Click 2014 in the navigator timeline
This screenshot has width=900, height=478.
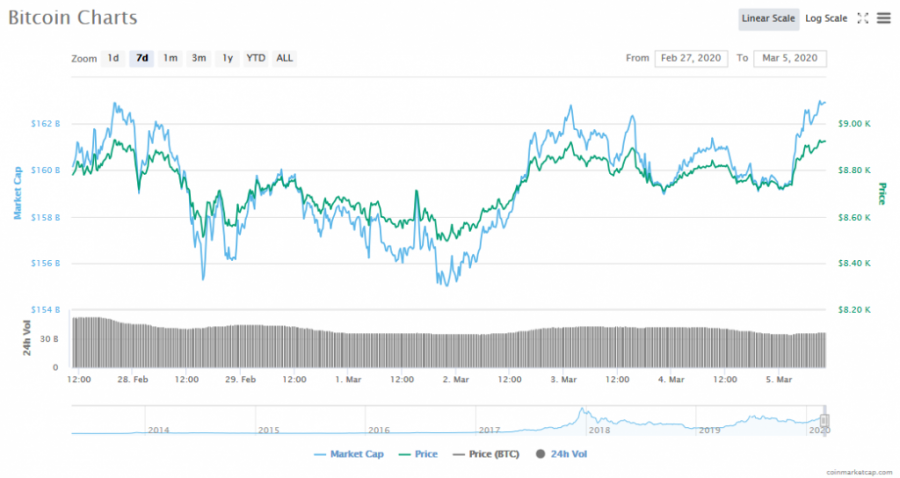click(x=158, y=430)
